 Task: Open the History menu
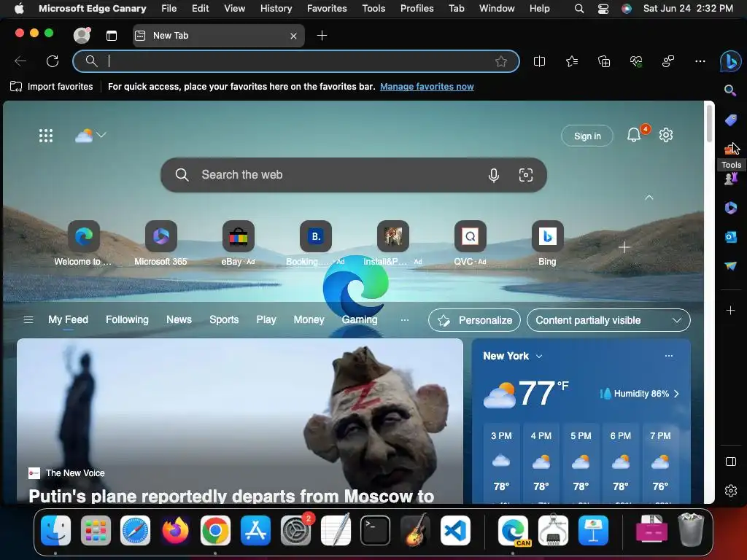(x=276, y=9)
